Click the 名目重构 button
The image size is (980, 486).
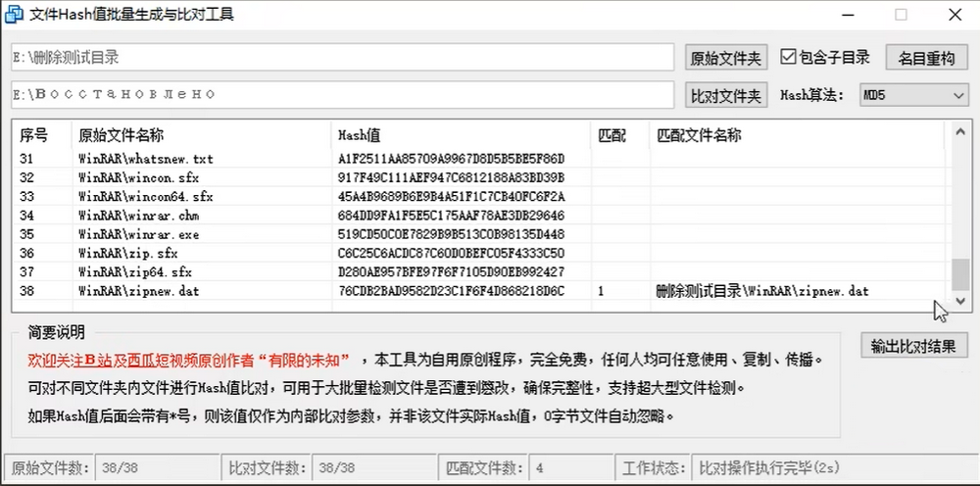tap(926, 58)
